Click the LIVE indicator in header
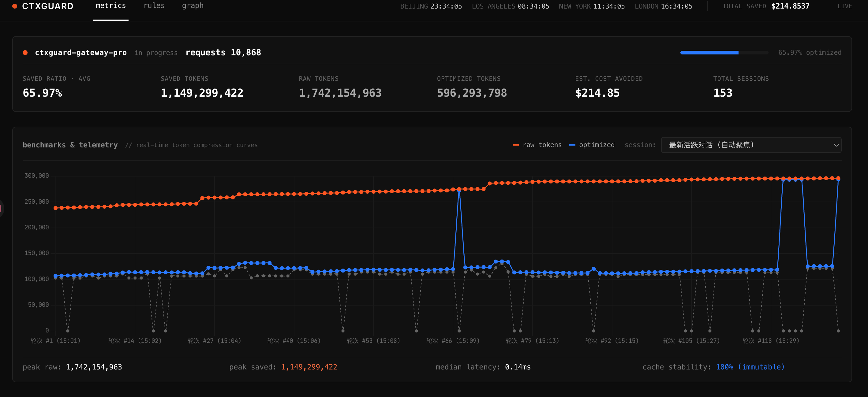Screen dimensions: 868x397 (845, 6)
